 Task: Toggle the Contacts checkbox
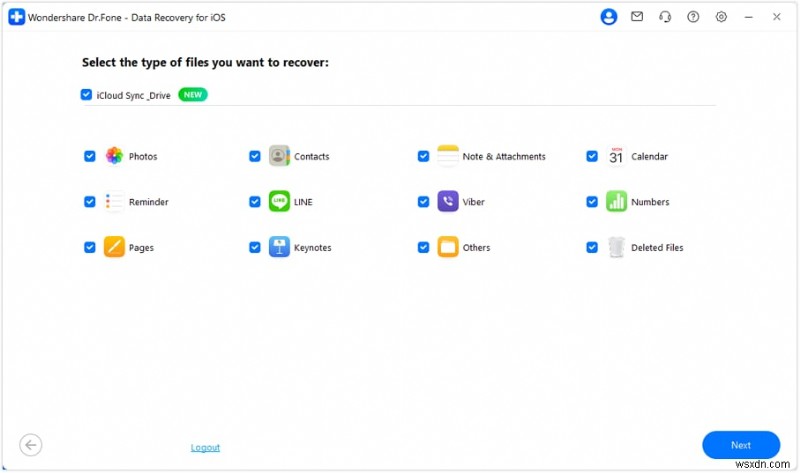(255, 156)
